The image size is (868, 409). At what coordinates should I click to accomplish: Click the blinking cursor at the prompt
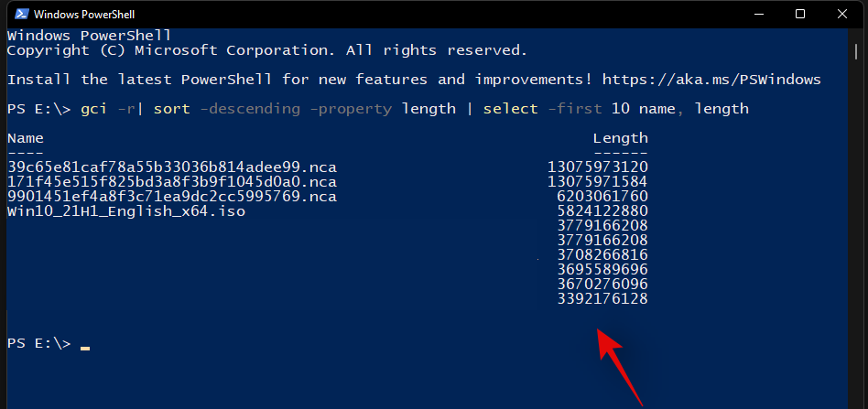tap(85, 348)
